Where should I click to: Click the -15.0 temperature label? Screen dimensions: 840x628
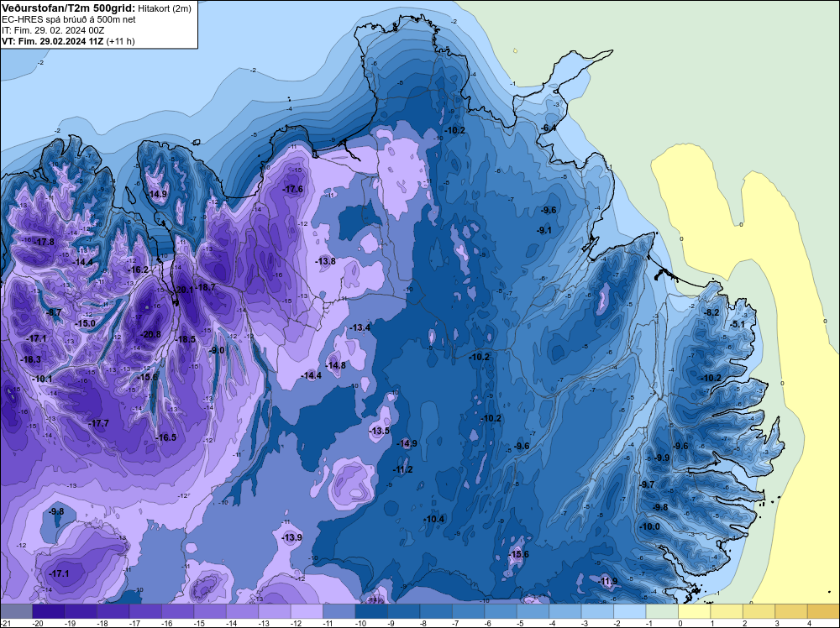(86, 323)
